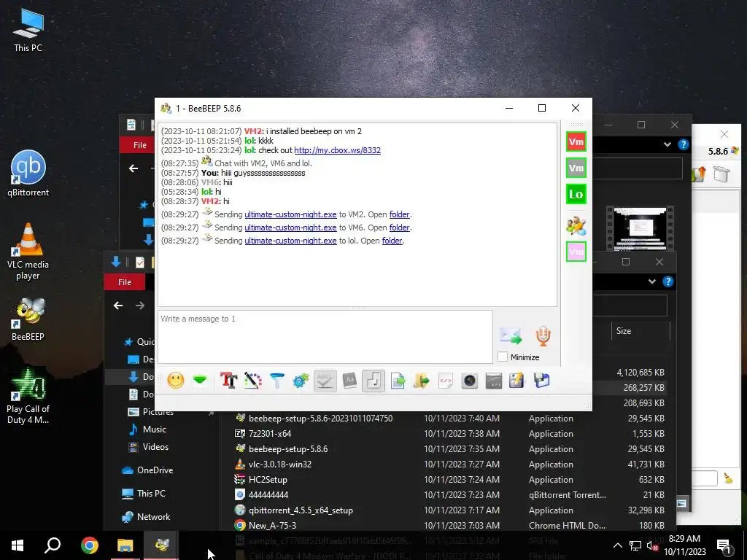The image size is (747, 560).
Task: Click the dark window toolbar icon
Action: pos(494,381)
